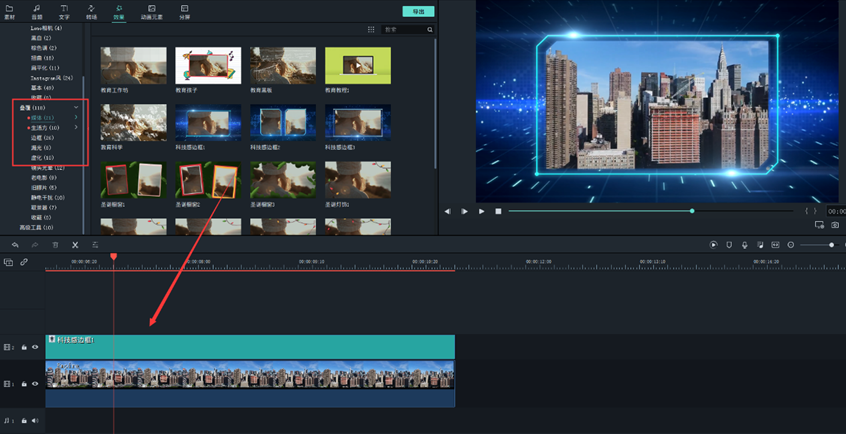846x434 pixels.
Task: Click the green 导出 export button
Action: coord(418,12)
